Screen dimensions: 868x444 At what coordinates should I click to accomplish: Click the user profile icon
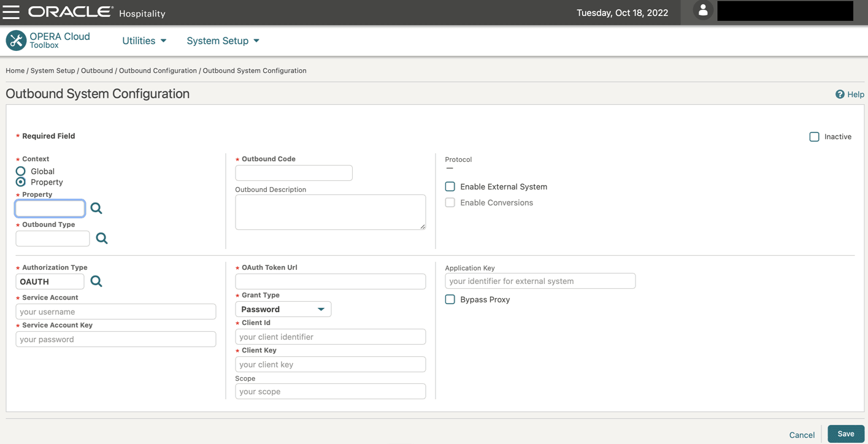tap(702, 10)
